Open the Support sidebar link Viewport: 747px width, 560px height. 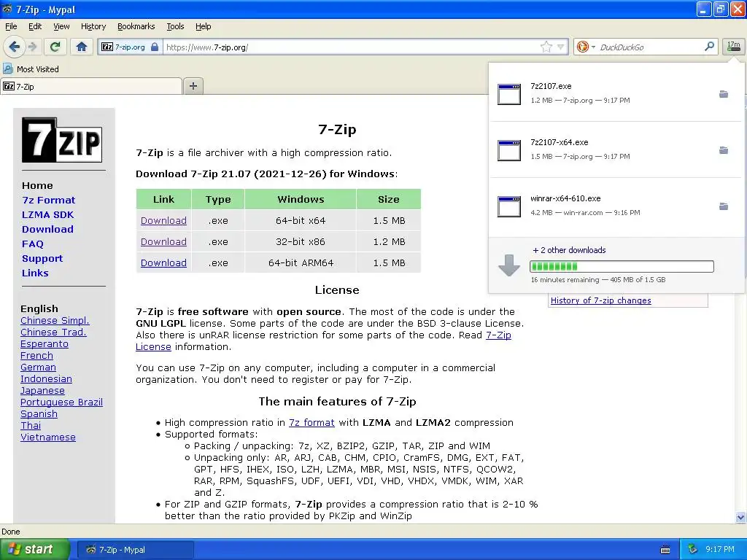(x=42, y=259)
